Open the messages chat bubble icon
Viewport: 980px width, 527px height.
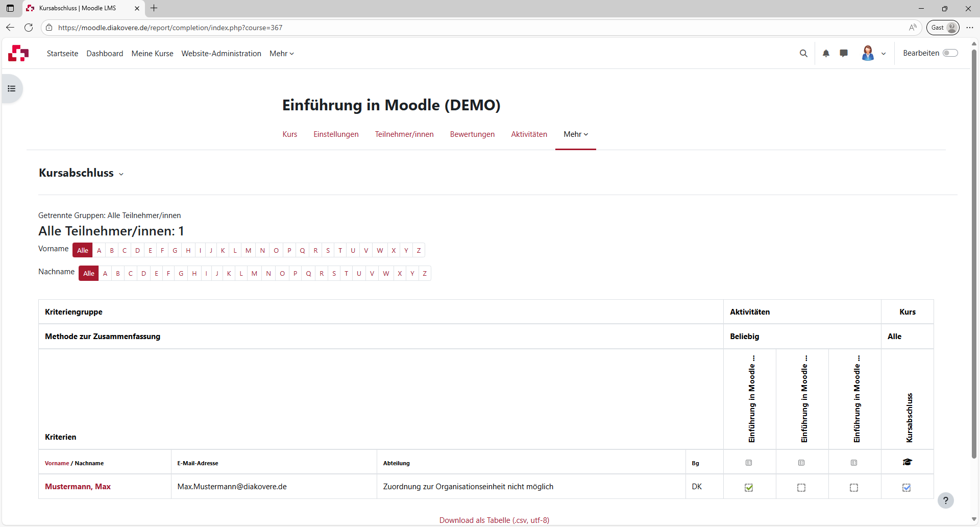844,53
